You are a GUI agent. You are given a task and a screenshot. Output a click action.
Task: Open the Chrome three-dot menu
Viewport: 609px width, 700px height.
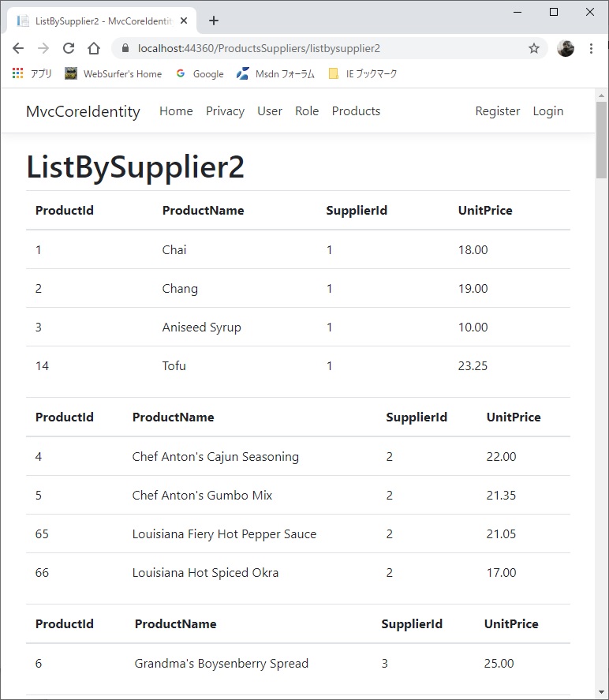592,47
